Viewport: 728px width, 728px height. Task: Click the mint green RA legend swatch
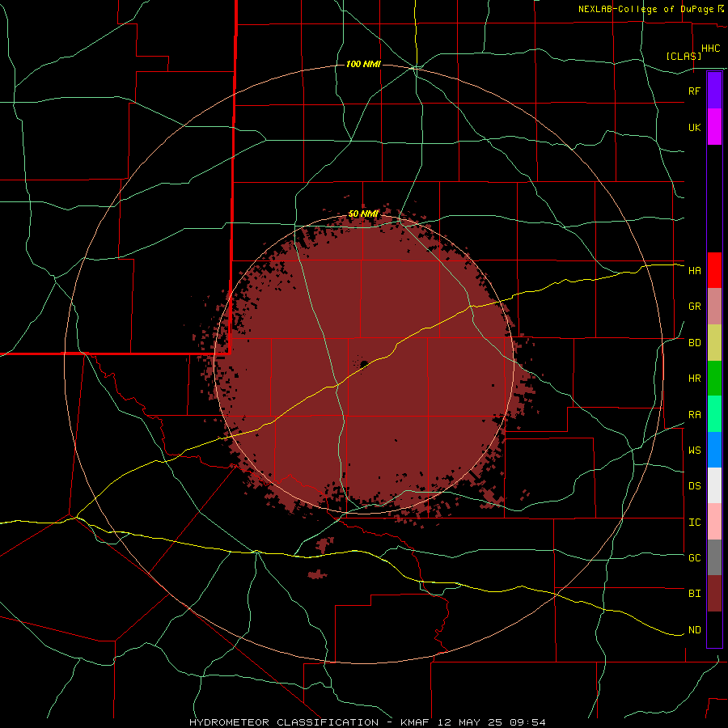[714, 414]
